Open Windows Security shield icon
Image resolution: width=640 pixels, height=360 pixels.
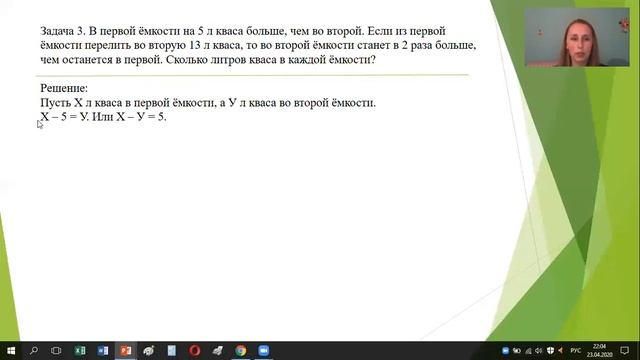coord(550,351)
